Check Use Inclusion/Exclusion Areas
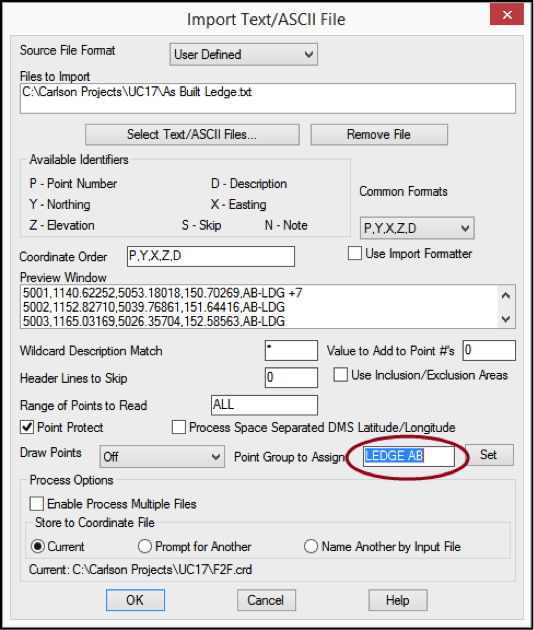Viewport: 534px width, 630px height. pos(340,375)
